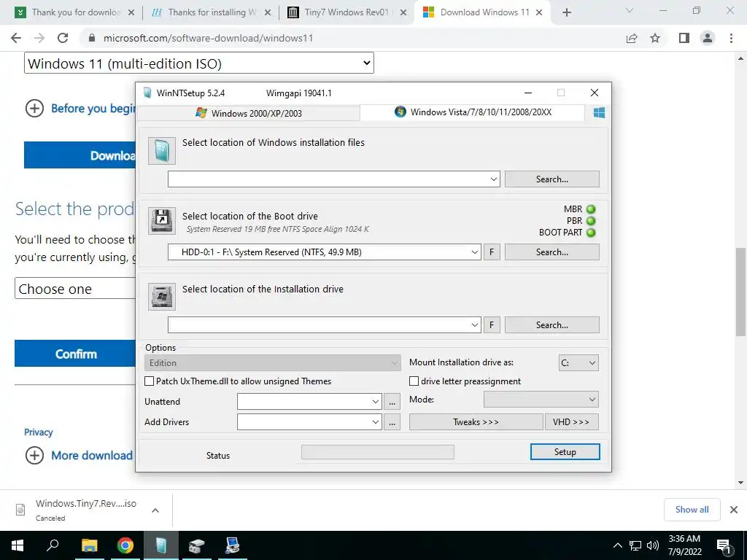Click Search for Windows installation files

[x=551, y=179]
